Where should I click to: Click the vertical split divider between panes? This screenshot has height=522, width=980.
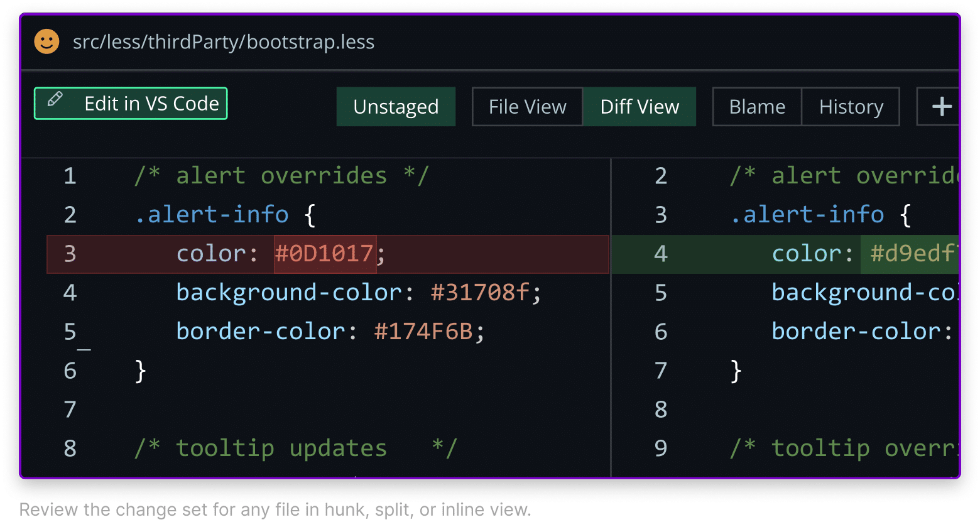coord(611,314)
